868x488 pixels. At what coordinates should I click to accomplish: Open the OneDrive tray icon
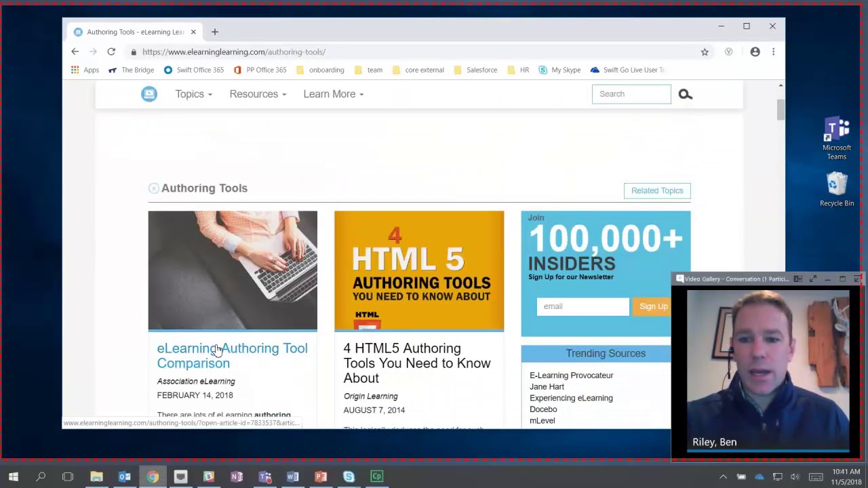pos(759,476)
